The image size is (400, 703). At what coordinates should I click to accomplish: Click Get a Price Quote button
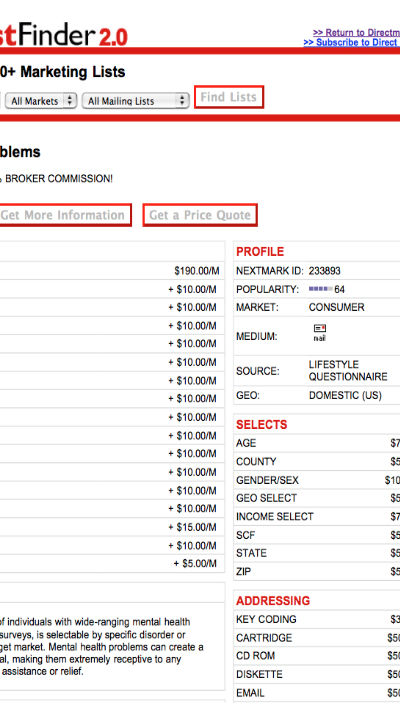200,215
